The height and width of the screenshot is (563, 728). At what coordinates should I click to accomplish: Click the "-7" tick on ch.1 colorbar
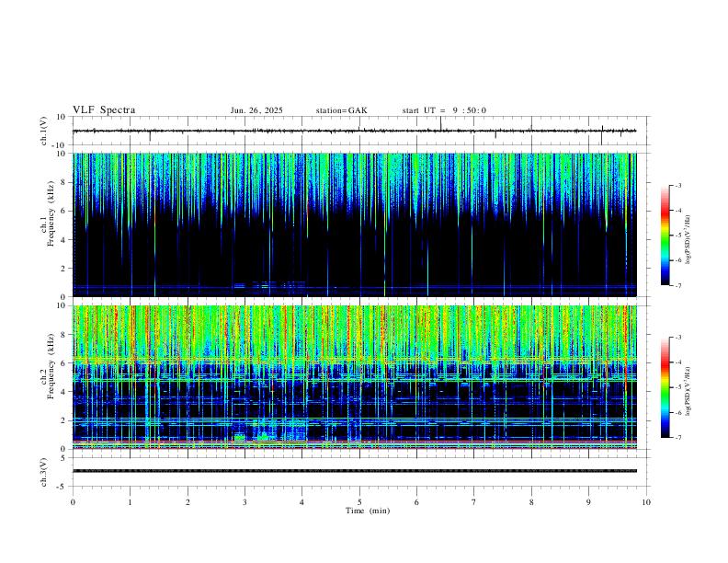point(677,286)
